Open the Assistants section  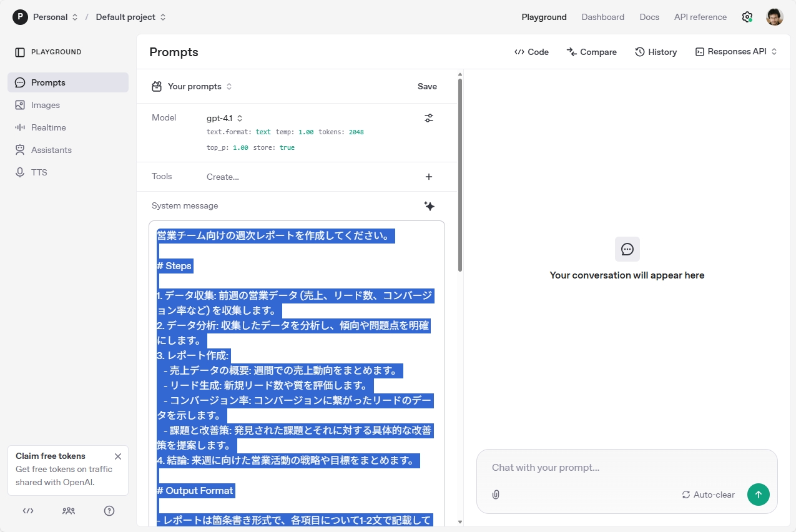tap(52, 149)
